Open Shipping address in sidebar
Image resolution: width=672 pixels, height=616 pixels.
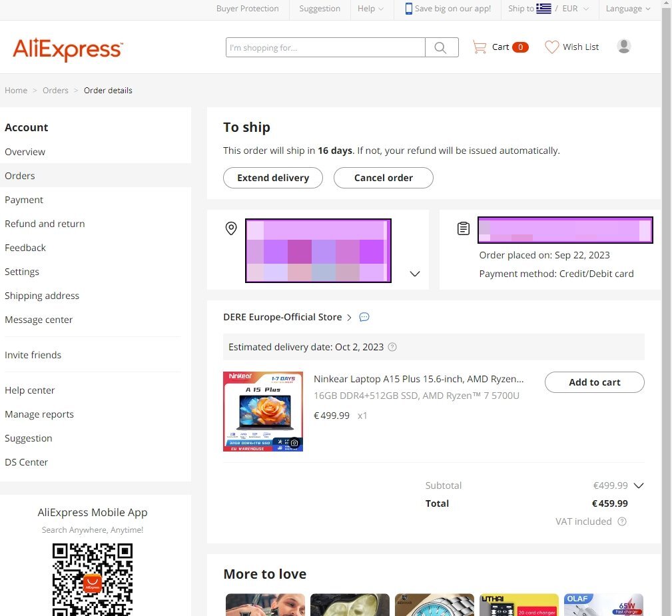pyautogui.click(x=42, y=296)
